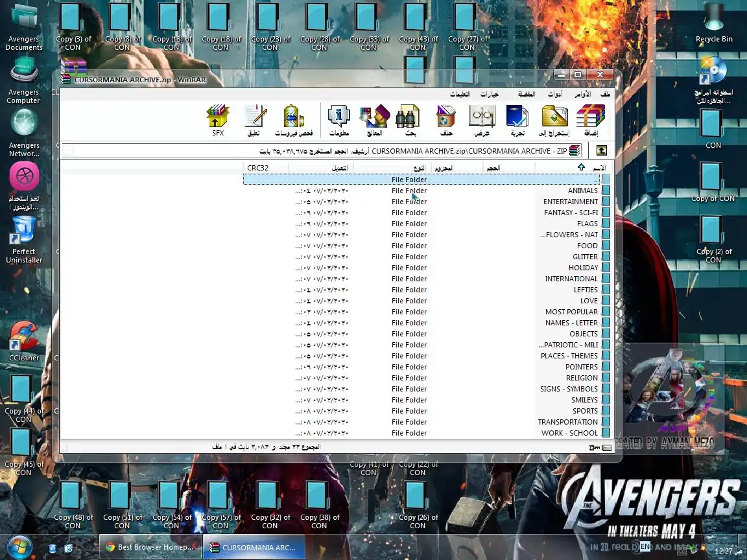Select the FANTASY - SCI-FI folder
Image resolution: width=747 pixels, height=560 pixels.
(x=427, y=213)
